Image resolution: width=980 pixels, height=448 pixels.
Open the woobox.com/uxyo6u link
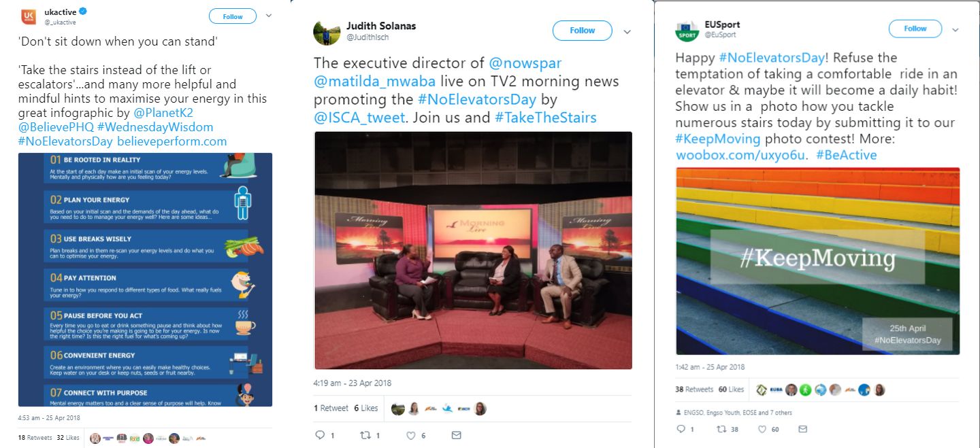(741, 155)
